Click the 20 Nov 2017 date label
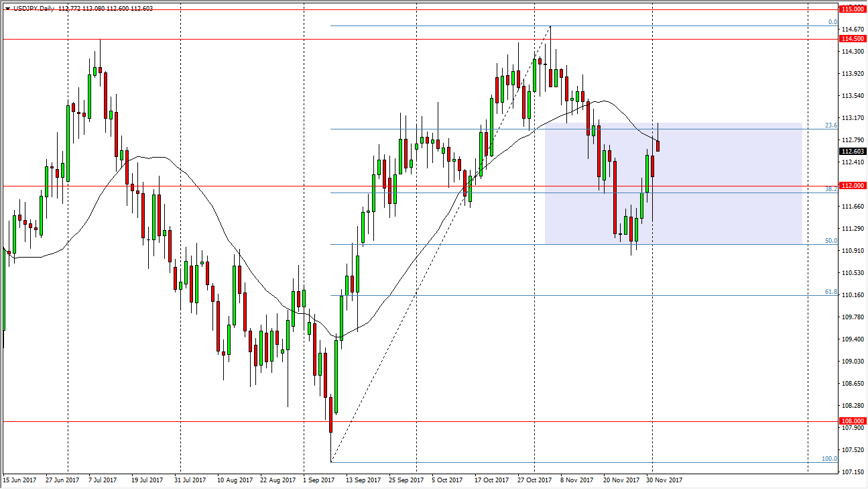 621,480
